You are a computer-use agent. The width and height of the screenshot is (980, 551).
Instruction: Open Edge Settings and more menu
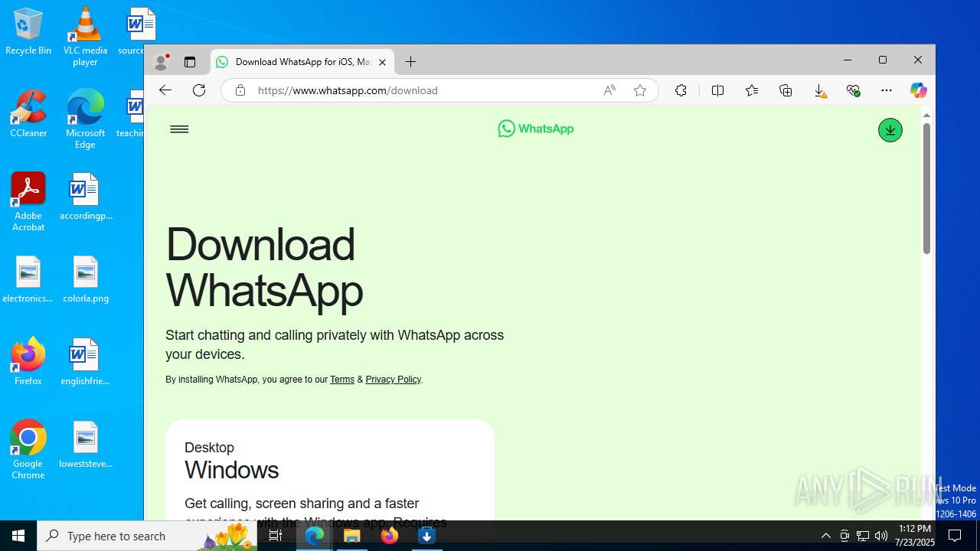(887, 90)
